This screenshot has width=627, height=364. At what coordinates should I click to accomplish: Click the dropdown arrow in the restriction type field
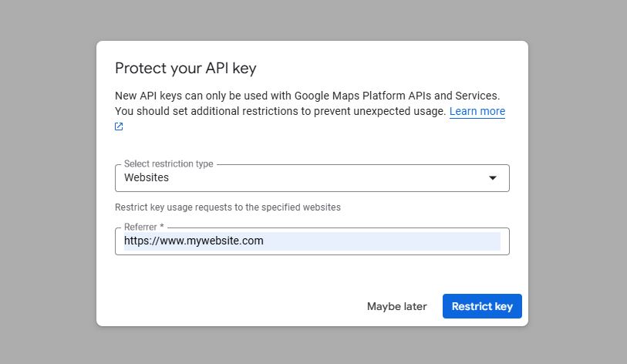[493, 178]
